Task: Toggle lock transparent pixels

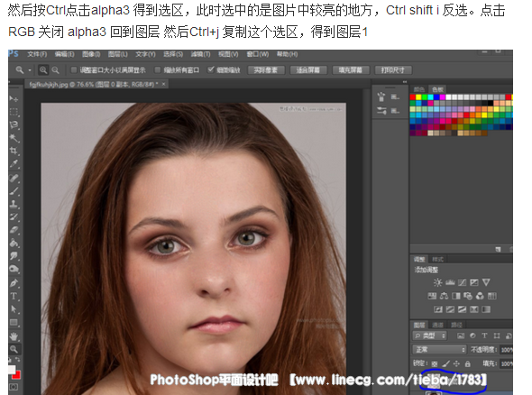Action: pyautogui.click(x=435, y=363)
